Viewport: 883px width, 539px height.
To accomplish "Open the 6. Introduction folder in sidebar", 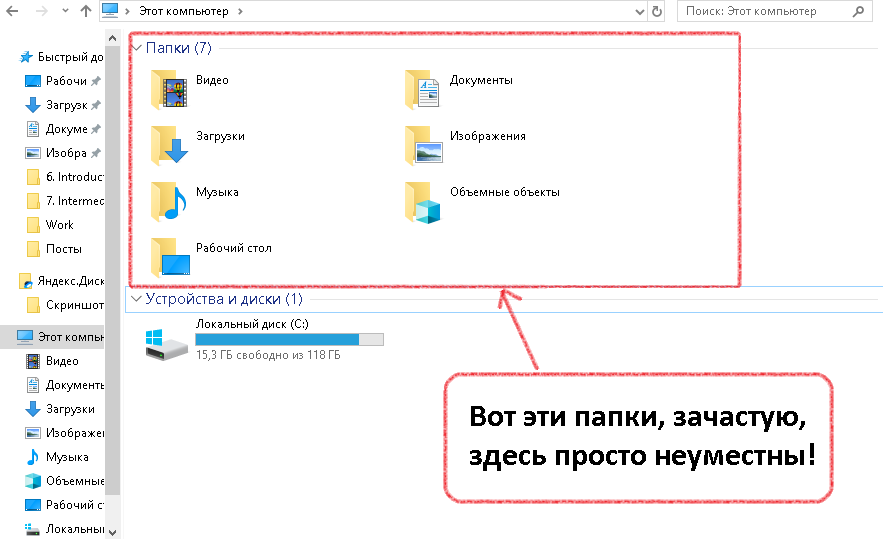I will tap(64, 177).
